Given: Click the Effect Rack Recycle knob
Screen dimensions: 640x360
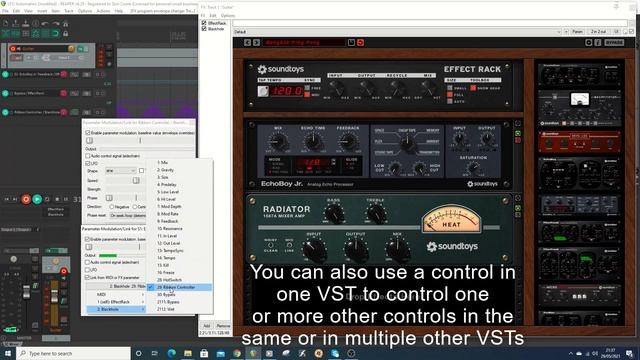Looking at the screenshot, I should (x=396, y=87).
